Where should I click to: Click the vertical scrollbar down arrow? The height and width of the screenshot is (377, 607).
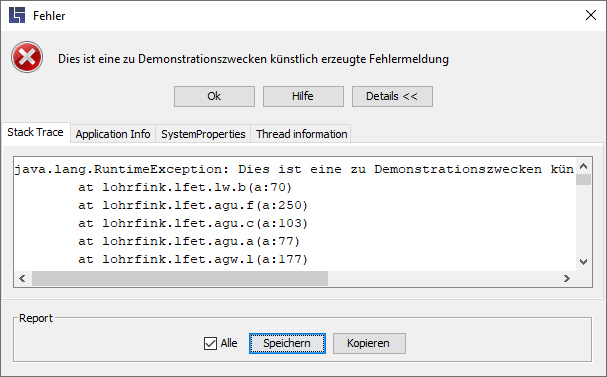tap(583, 262)
